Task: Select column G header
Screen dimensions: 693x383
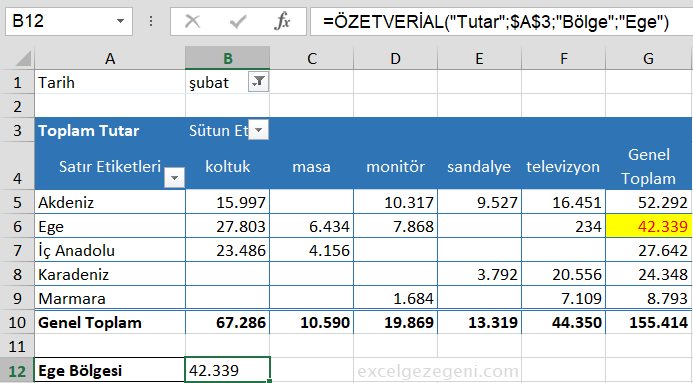Action: point(648,58)
